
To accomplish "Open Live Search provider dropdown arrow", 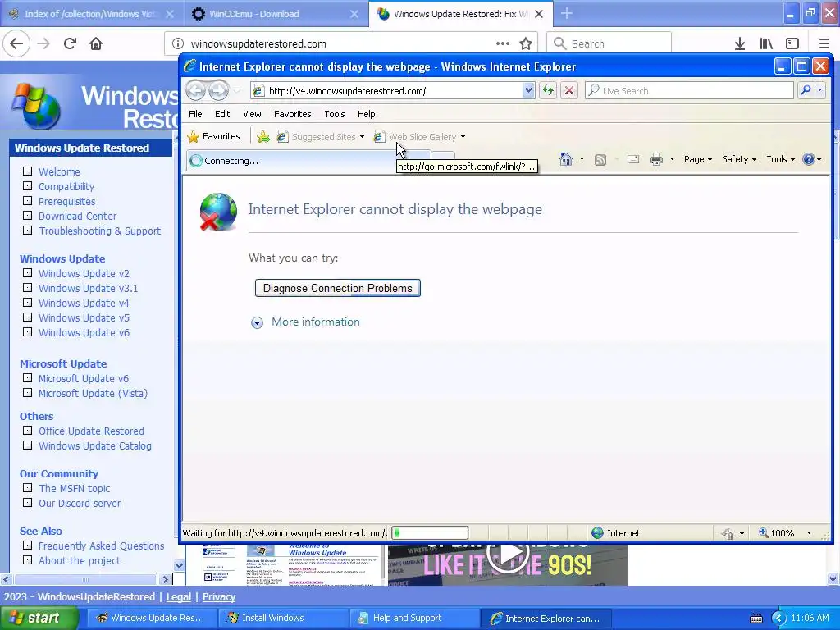I will [x=820, y=90].
